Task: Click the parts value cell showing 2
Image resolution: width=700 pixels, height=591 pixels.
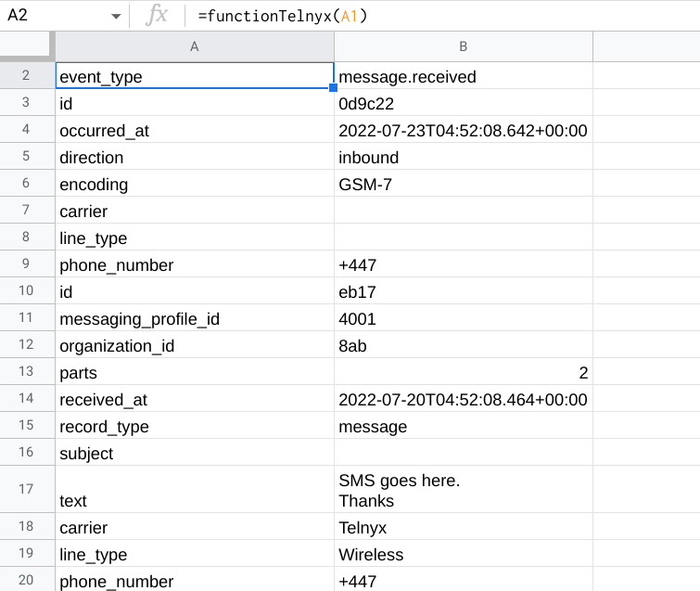Action: pos(463,372)
